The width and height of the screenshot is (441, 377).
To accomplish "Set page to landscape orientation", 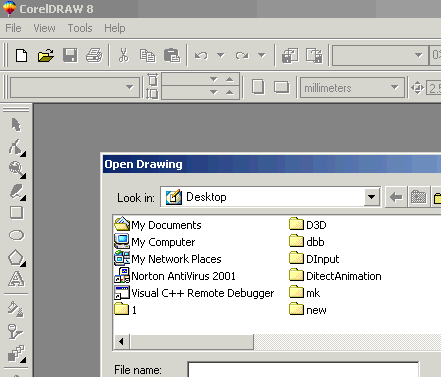I will [282, 87].
